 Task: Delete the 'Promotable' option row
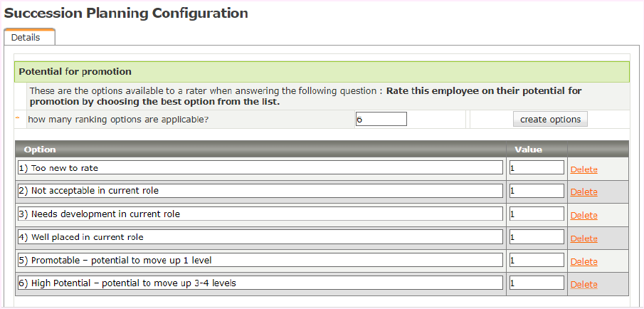pyautogui.click(x=584, y=261)
